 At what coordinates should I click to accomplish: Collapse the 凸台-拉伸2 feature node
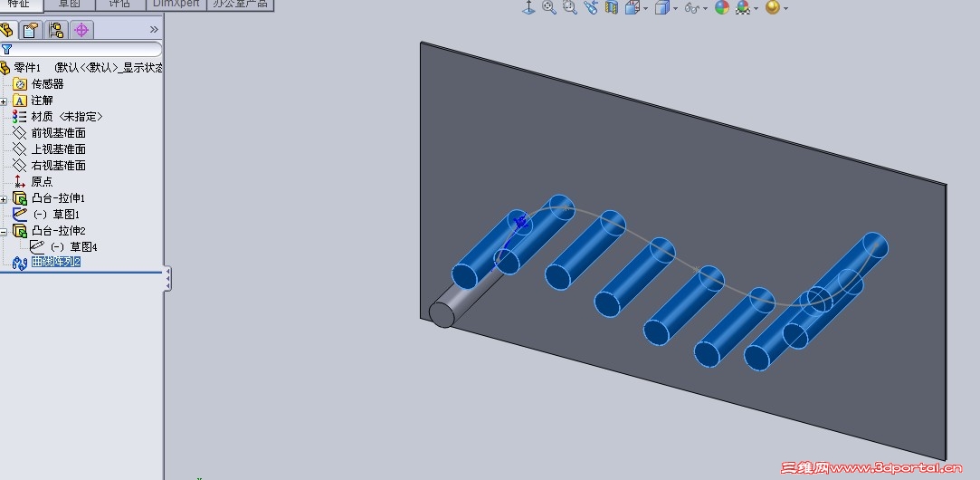click(4, 231)
